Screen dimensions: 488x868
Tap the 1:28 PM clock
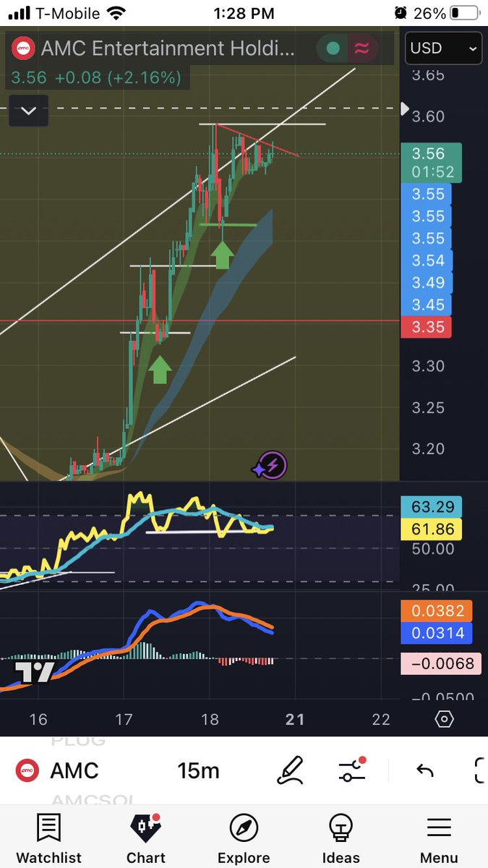pyautogui.click(x=244, y=13)
